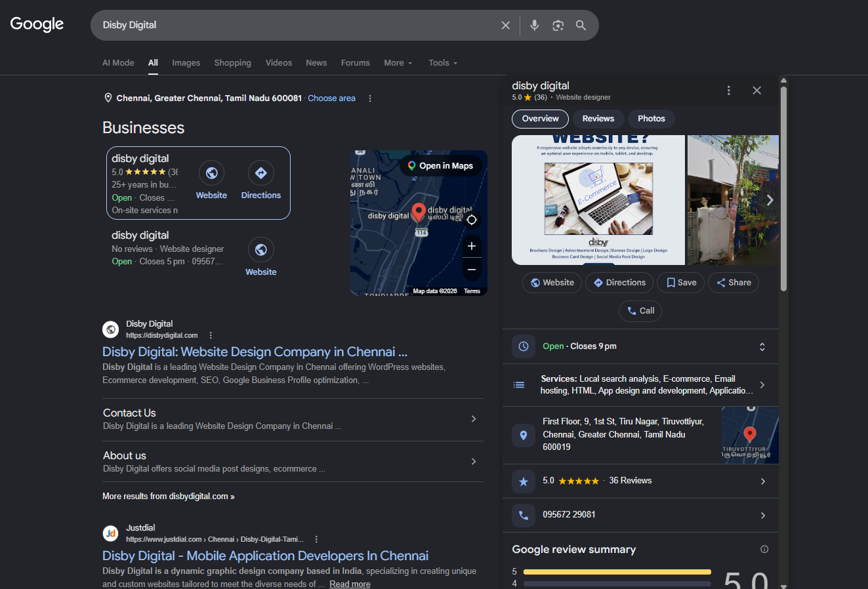Click the business panel scrollbar
Image resolution: width=868 pixels, height=589 pixels.
tap(783, 189)
